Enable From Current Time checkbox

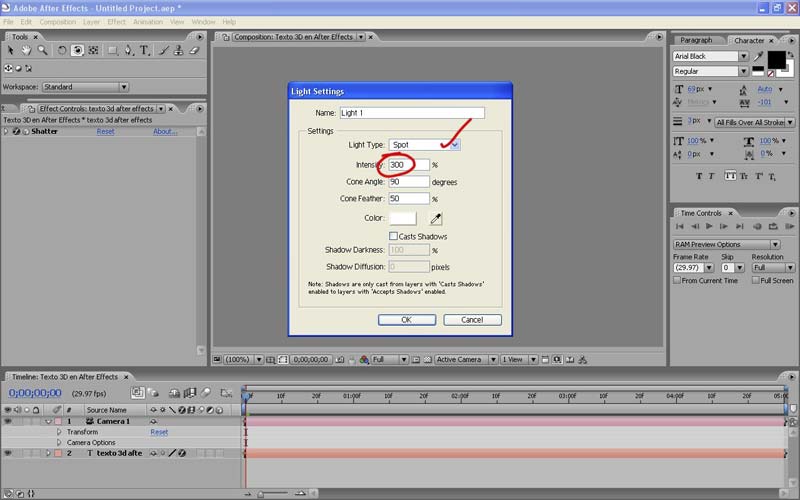[677, 280]
